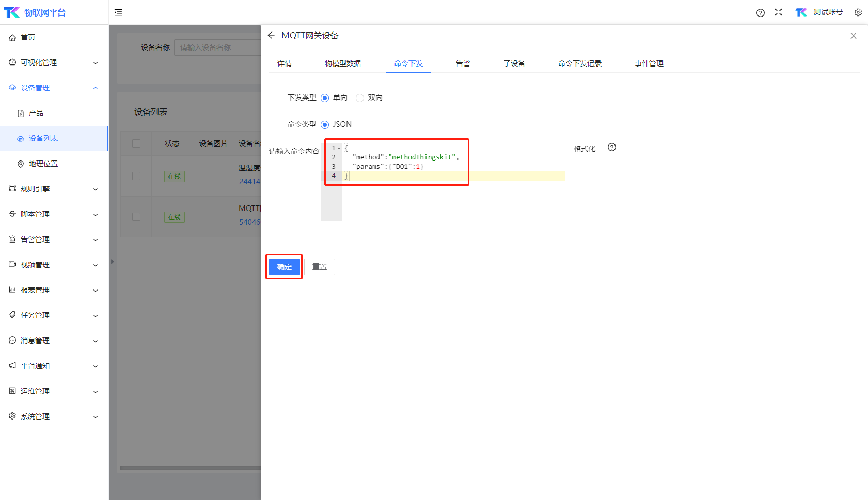Click the help icon next to 格式化
The width and height of the screenshot is (868, 500).
coord(612,148)
